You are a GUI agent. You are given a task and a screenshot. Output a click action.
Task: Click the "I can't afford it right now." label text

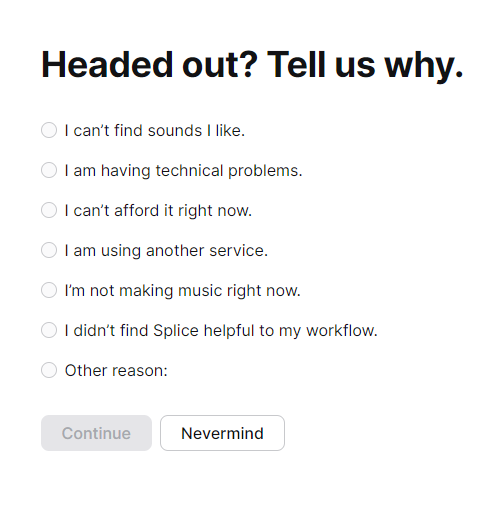[x=158, y=211]
